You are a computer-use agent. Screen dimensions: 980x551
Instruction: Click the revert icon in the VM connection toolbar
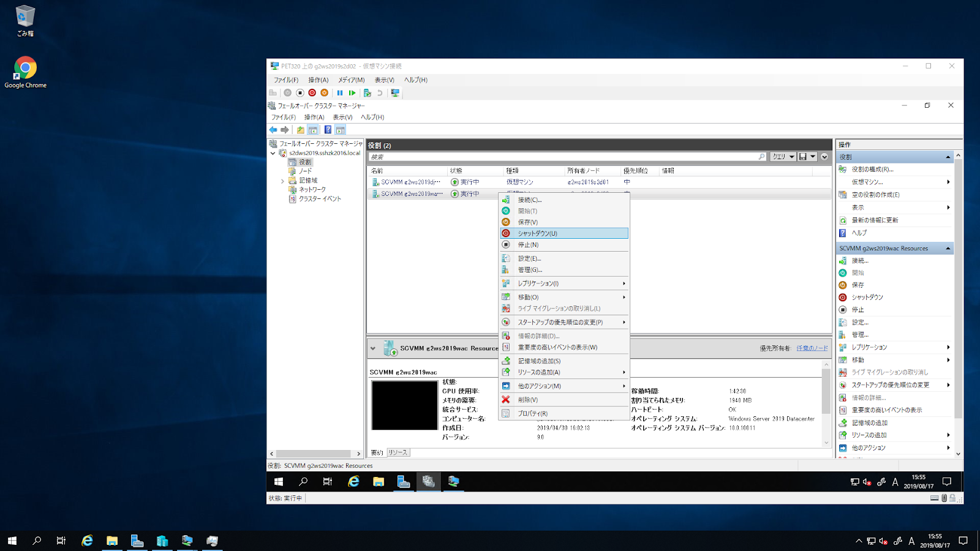click(x=380, y=92)
